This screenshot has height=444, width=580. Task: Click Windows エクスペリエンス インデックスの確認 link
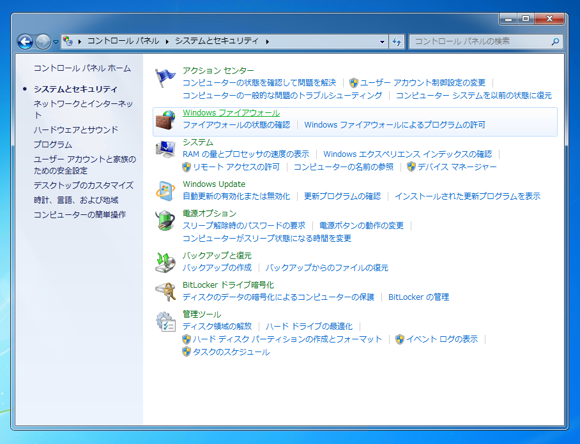point(408,154)
